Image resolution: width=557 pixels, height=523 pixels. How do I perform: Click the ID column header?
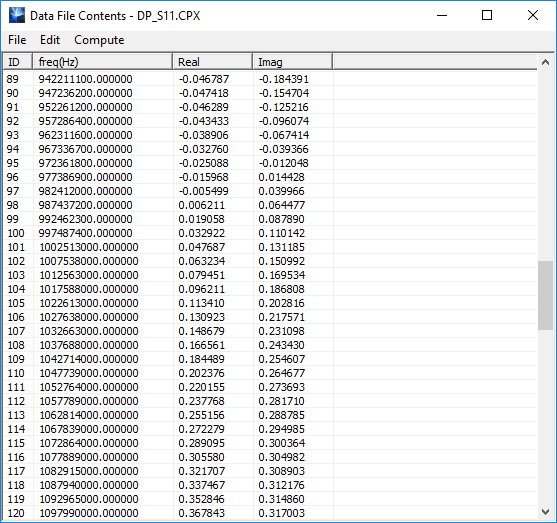tap(17, 62)
